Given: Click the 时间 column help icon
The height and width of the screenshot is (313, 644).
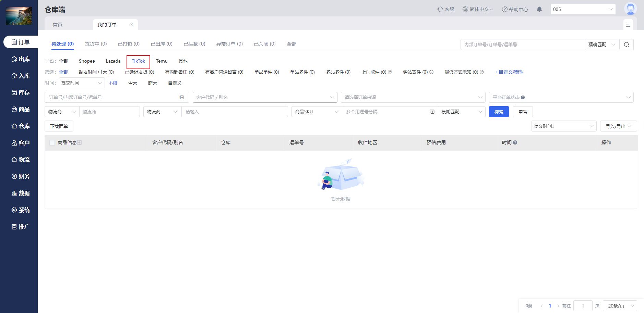Looking at the screenshot, I should [515, 142].
